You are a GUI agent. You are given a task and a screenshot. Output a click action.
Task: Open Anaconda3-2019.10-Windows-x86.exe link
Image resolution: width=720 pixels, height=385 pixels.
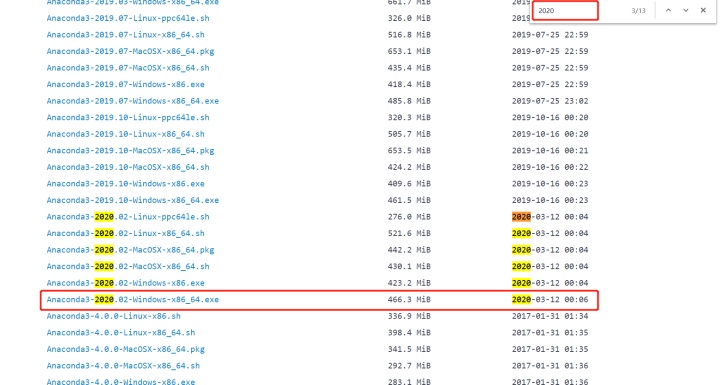tap(125, 184)
